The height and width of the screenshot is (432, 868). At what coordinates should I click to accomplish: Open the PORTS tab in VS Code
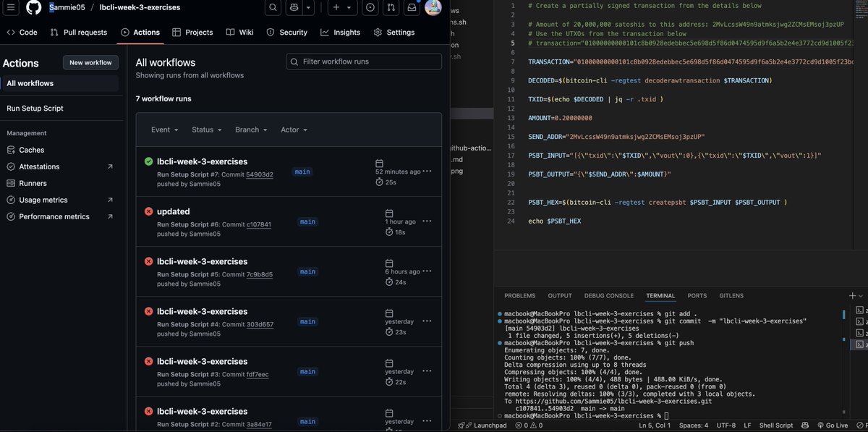pyautogui.click(x=697, y=295)
